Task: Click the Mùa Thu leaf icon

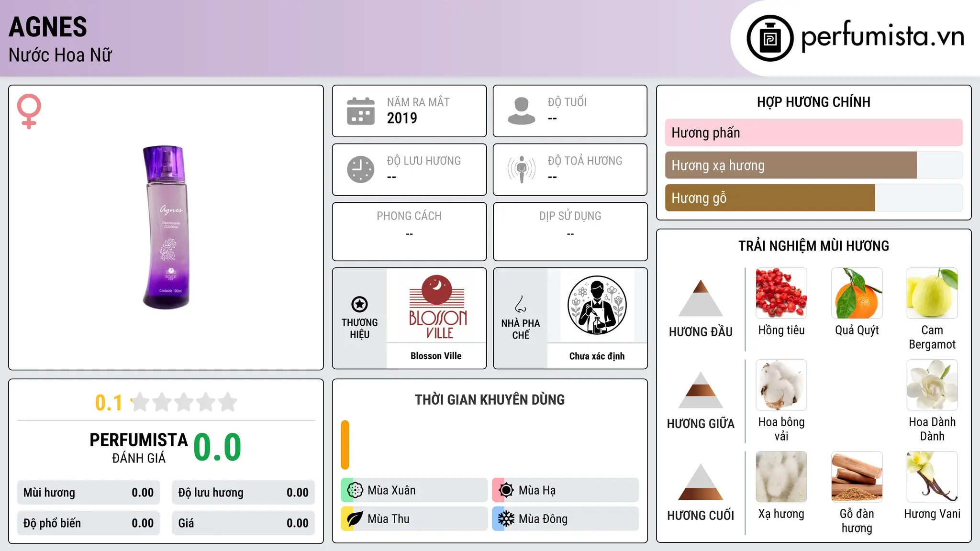Action: (x=355, y=519)
